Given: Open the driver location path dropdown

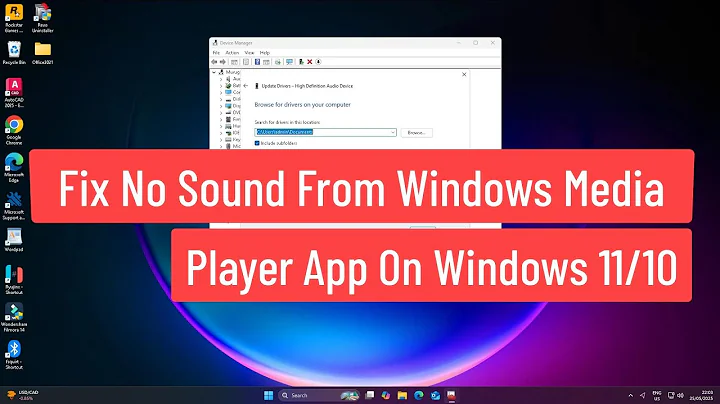Looking at the screenshot, I should [x=393, y=132].
